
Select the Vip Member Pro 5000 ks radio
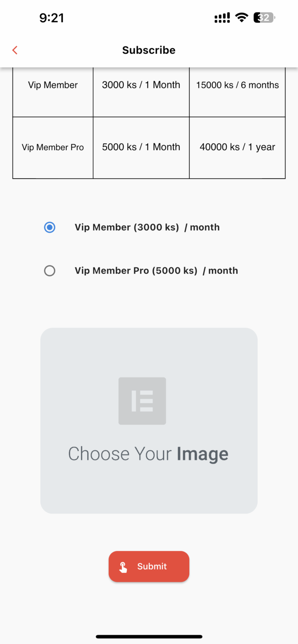pos(50,271)
